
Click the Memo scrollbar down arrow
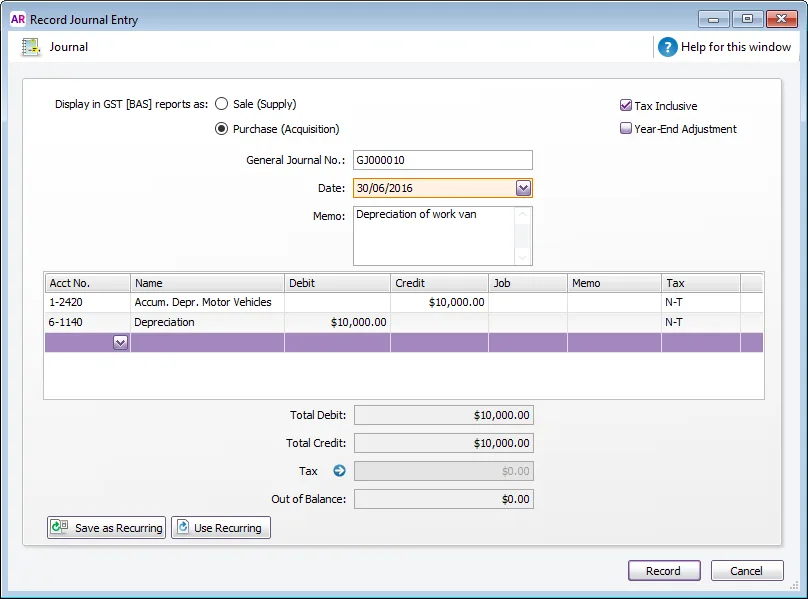(x=523, y=257)
